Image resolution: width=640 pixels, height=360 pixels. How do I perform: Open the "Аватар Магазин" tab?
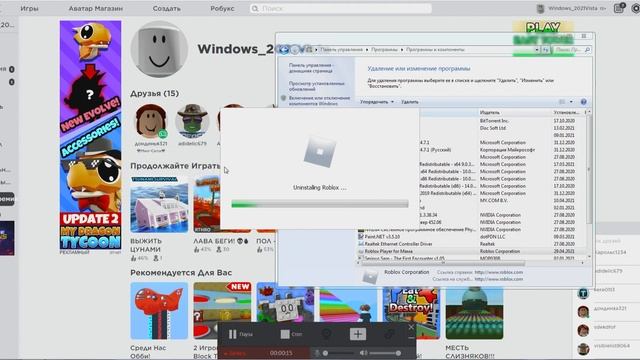pos(96,8)
